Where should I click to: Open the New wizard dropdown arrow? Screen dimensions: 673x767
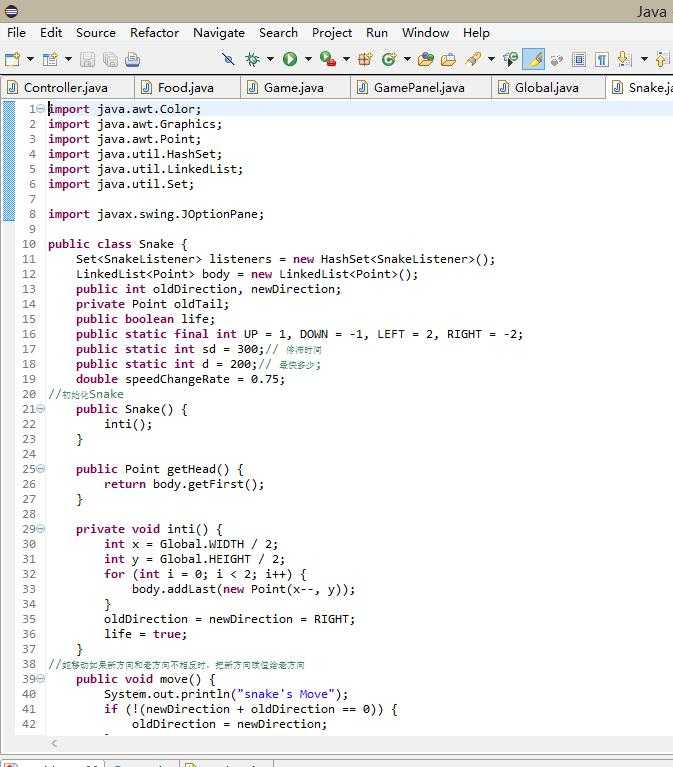pos(30,59)
